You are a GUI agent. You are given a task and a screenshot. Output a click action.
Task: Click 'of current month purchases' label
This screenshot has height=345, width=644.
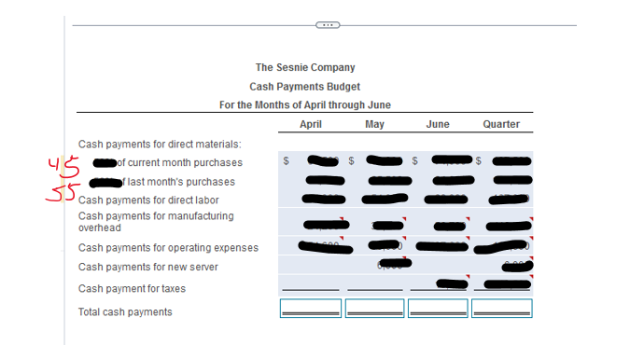point(180,163)
